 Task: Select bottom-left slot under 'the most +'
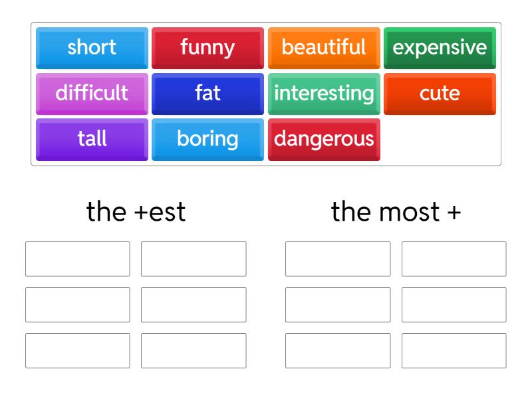(x=338, y=350)
